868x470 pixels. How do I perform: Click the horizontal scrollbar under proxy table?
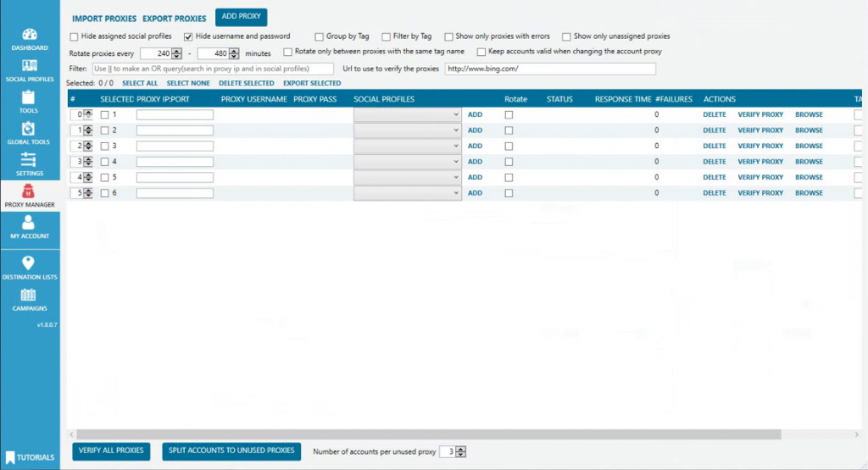(x=424, y=434)
